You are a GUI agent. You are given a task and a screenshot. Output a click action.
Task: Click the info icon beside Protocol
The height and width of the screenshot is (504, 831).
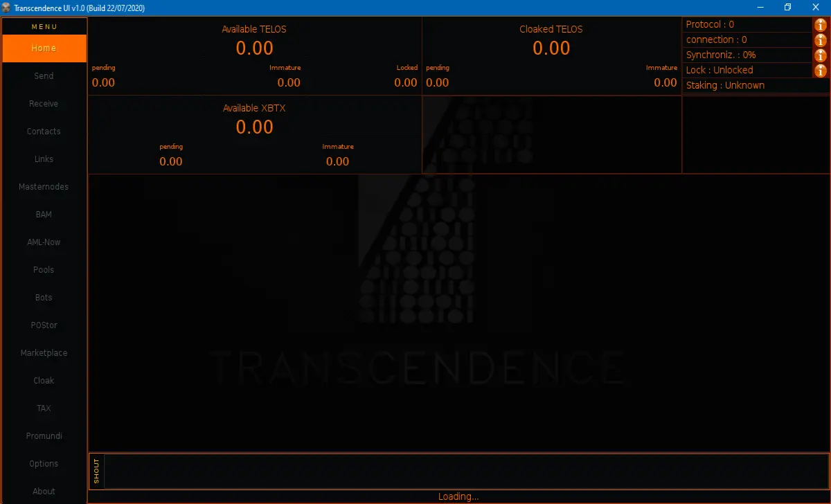[821, 25]
